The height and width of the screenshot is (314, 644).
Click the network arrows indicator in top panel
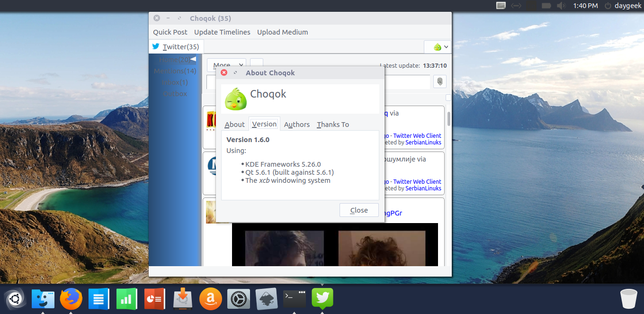(516, 6)
